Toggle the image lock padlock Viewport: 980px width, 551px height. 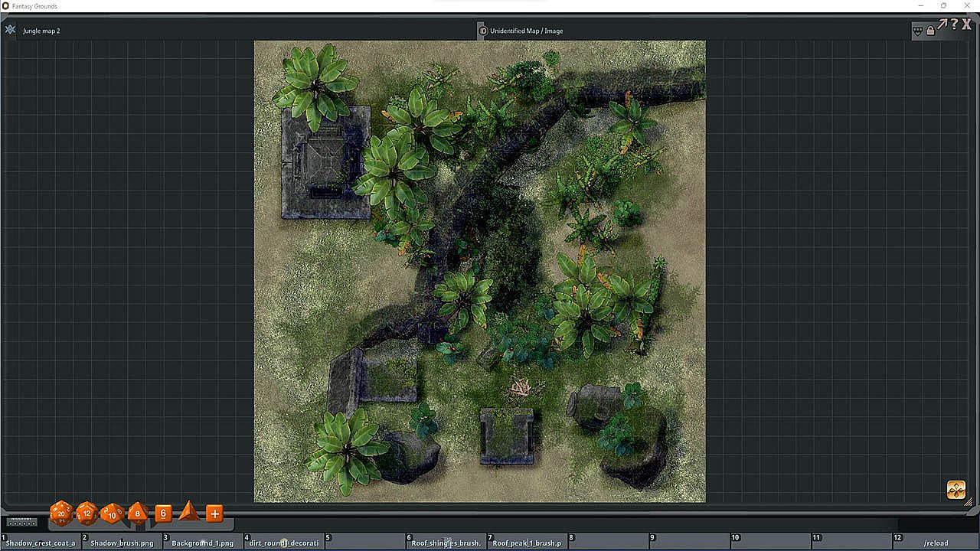coord(930,31)
